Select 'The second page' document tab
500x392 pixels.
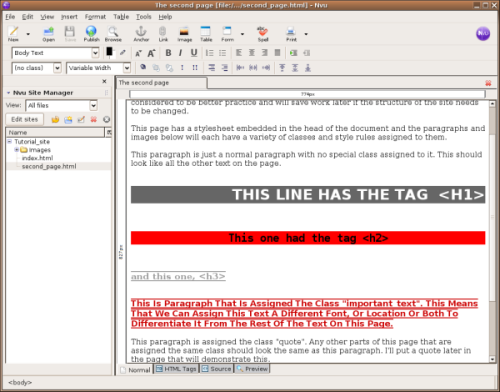click(162, 83)
